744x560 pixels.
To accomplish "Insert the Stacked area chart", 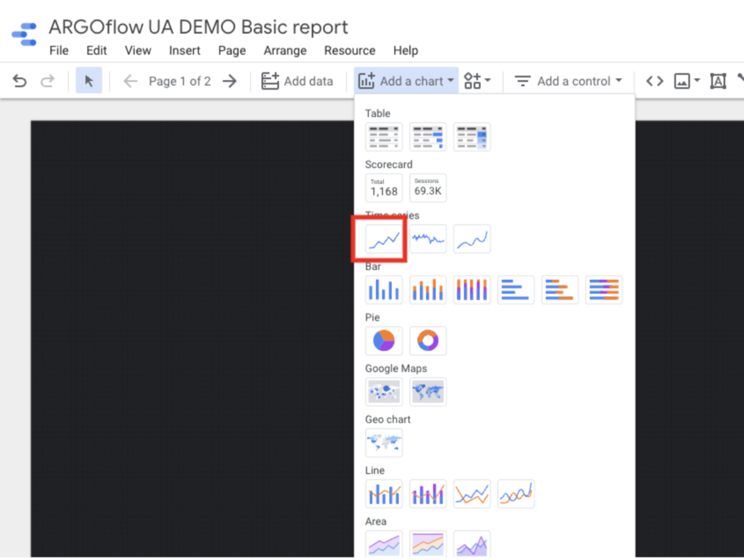I will pos(428,544).
